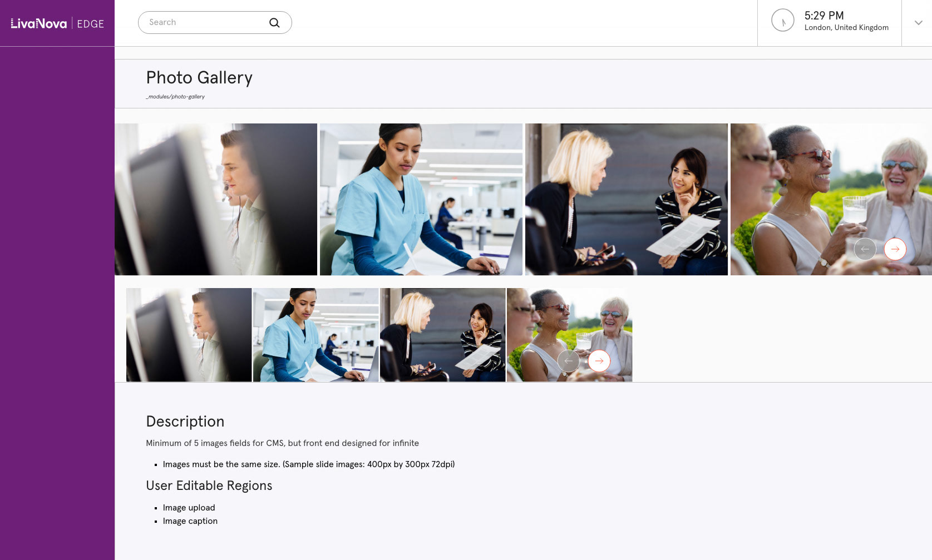Click next arrow in small gallery
932x560 pixels.
pos(599,361)
